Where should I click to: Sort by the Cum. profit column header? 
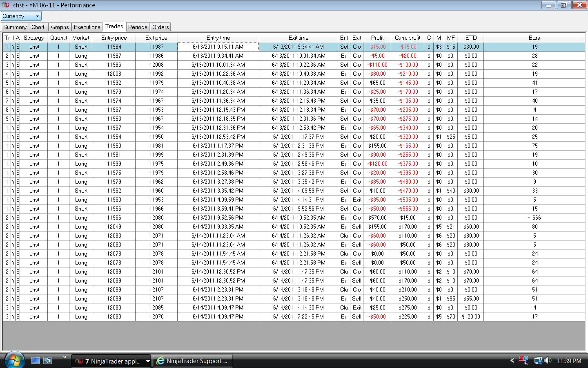pyautogui.click(x=408, y=38)
